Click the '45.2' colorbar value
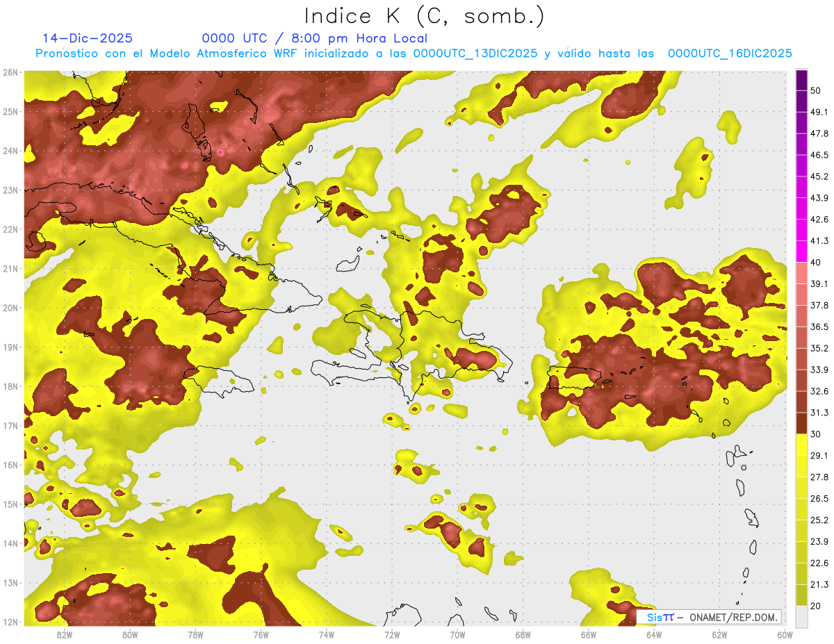Viewport: 834px width, 644px height. [x=819, y=177]
